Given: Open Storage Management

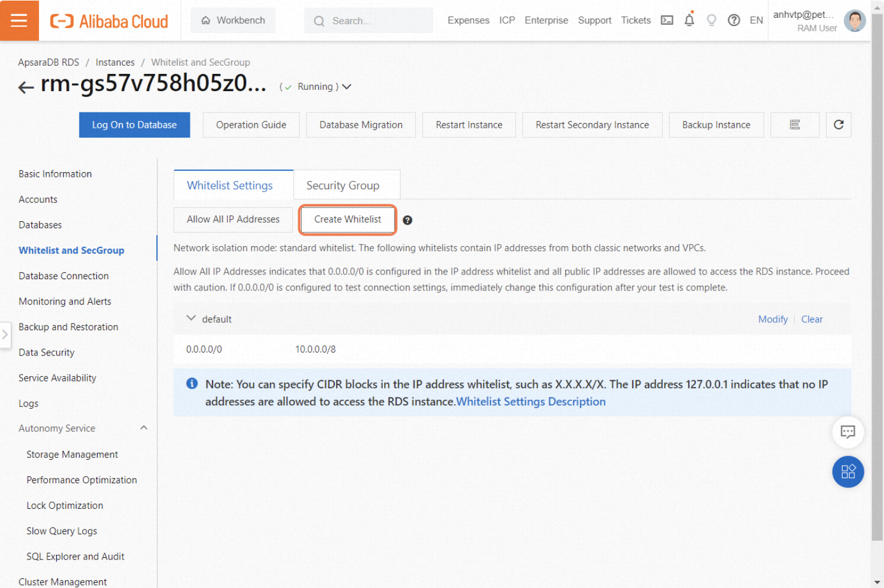Looking at the screenshot, I should (x=72, y=454).
